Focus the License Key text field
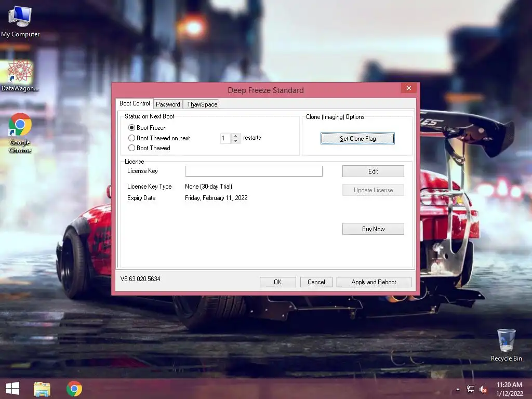Screen dimensions: 532x399 coord(254,171)
